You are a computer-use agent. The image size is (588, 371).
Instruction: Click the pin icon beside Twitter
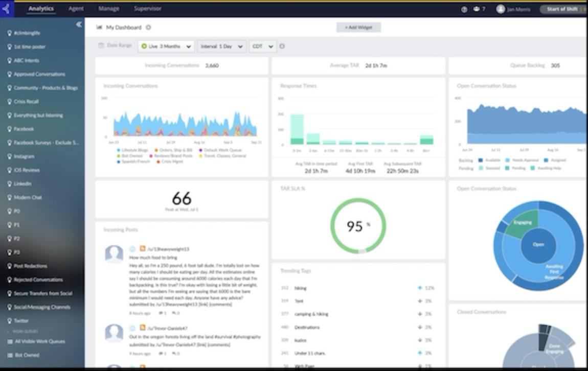(9, 321)
